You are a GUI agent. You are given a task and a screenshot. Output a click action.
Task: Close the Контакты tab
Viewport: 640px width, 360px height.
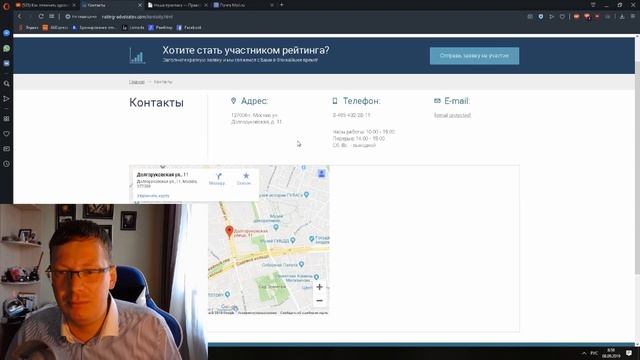[x=140, y=5]
